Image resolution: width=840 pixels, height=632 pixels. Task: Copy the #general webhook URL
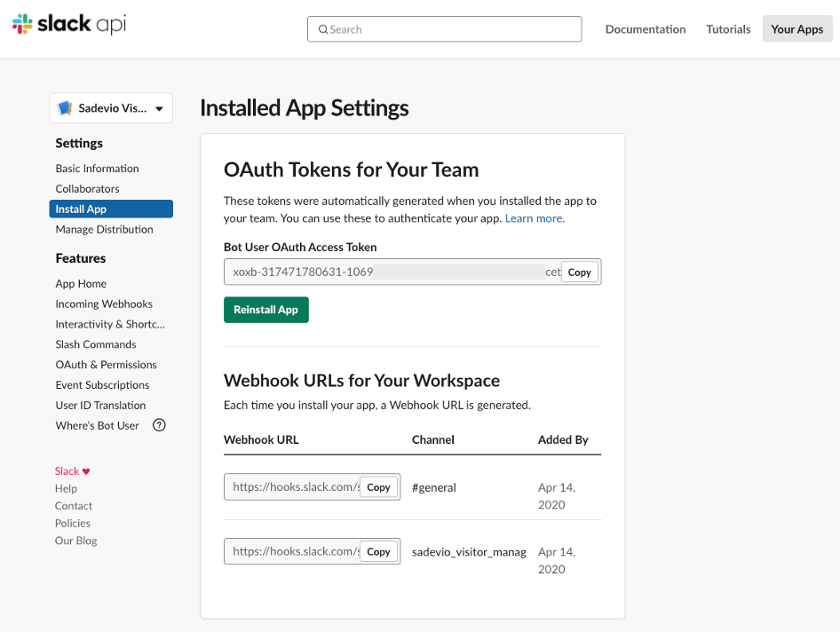pyautogui.click(x=378, y=487)
